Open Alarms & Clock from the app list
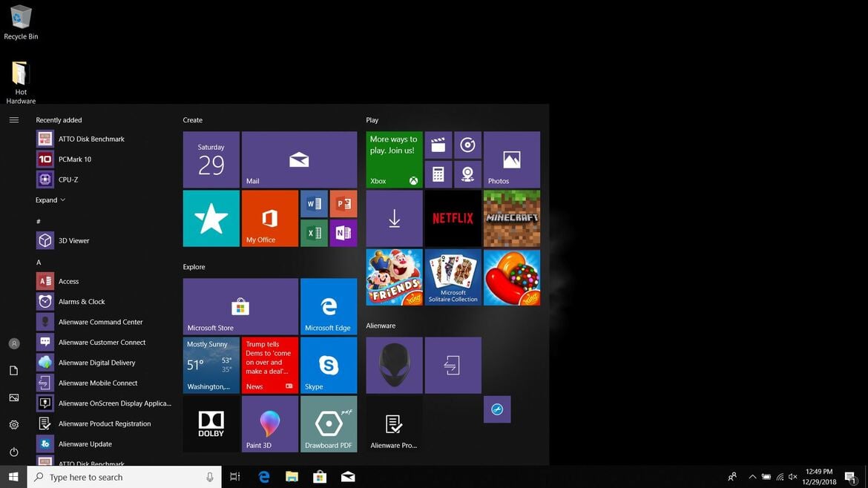 click(x=104, y=302)
